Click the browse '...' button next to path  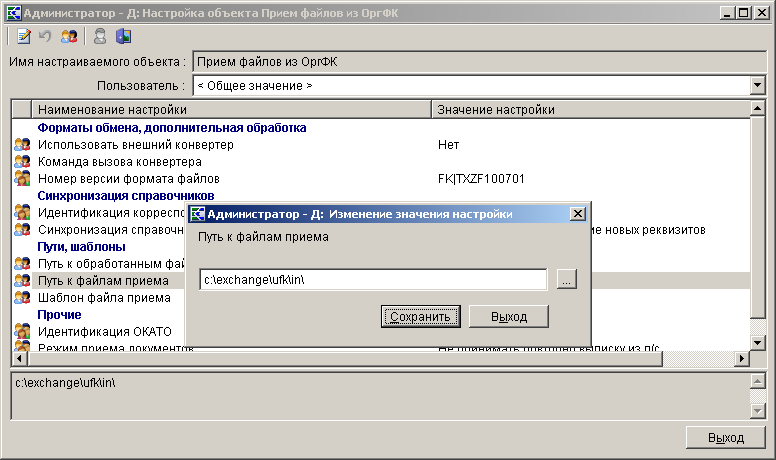pos(567,280)
